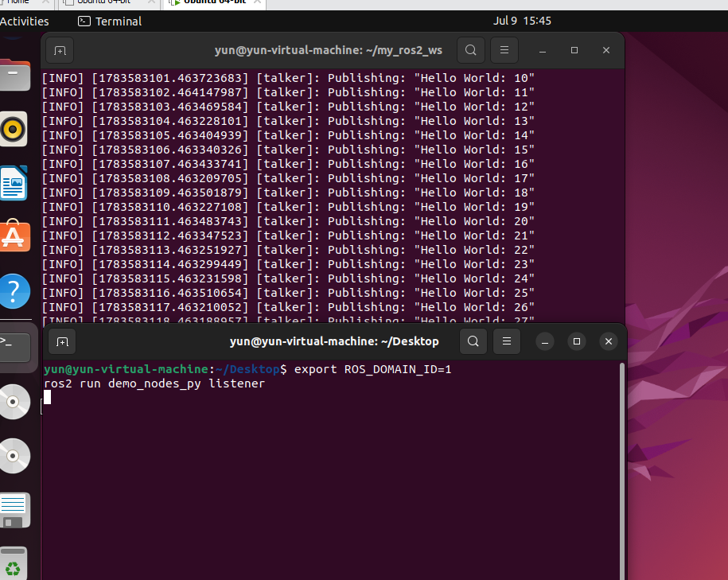Open Help icon in dock
The width and height of the screenshot is (728, 580).
point(14,291)
